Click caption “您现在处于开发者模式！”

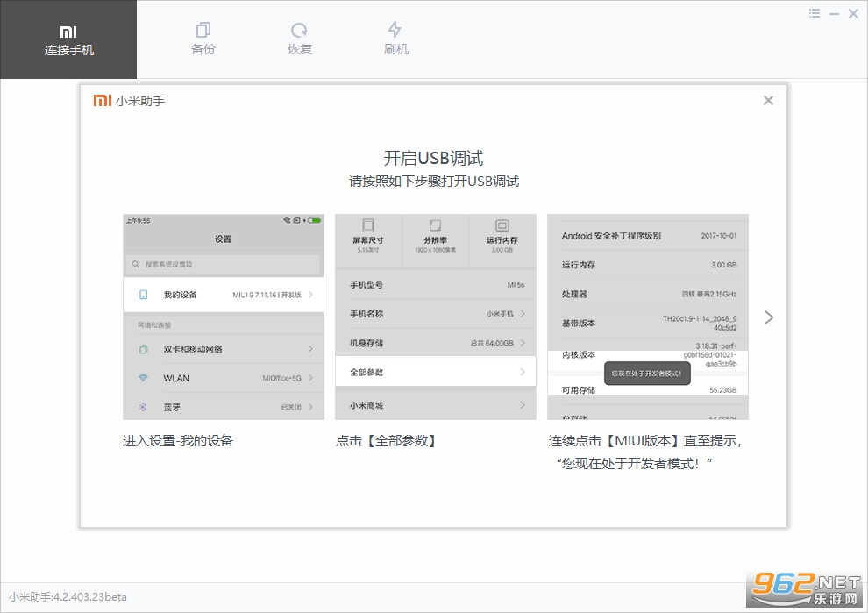pos(635,464)
